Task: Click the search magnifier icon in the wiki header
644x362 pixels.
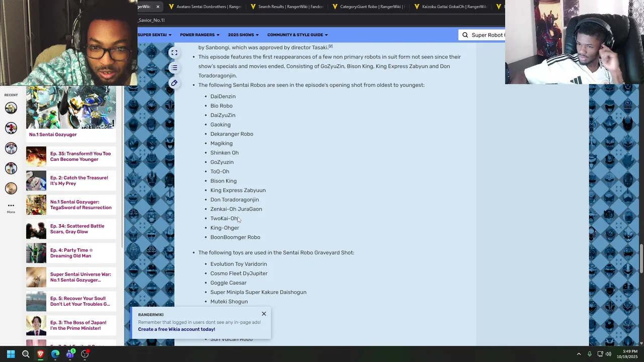Action: coord(465,35)
